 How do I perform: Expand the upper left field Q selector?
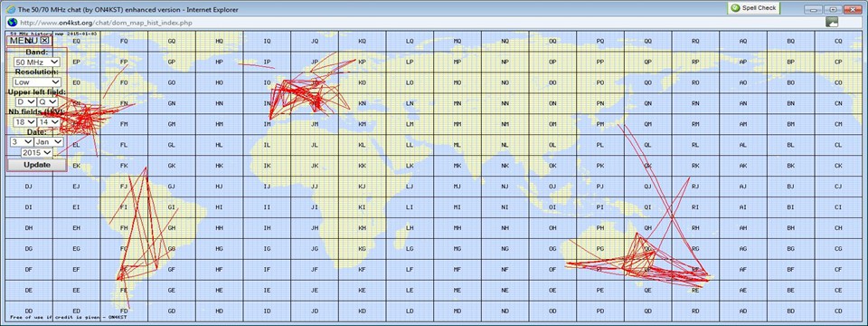pos(47,102)
